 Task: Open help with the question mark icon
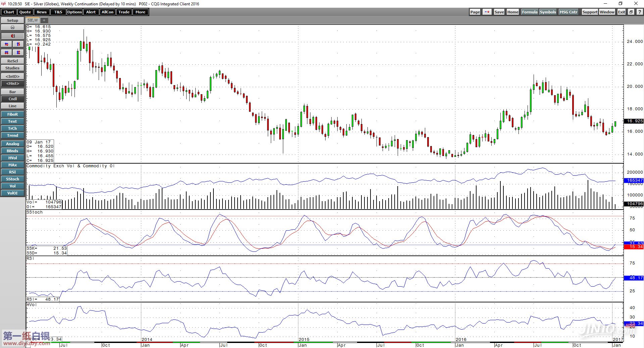point(640,12)
